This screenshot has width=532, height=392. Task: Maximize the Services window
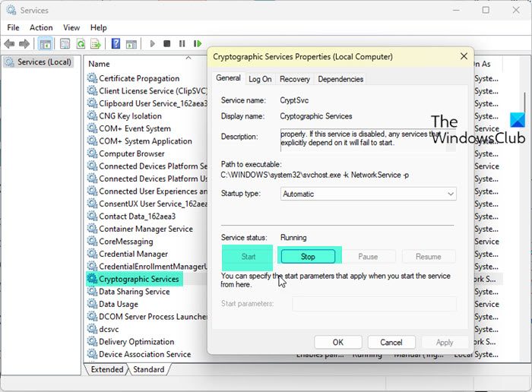[486, 10]
